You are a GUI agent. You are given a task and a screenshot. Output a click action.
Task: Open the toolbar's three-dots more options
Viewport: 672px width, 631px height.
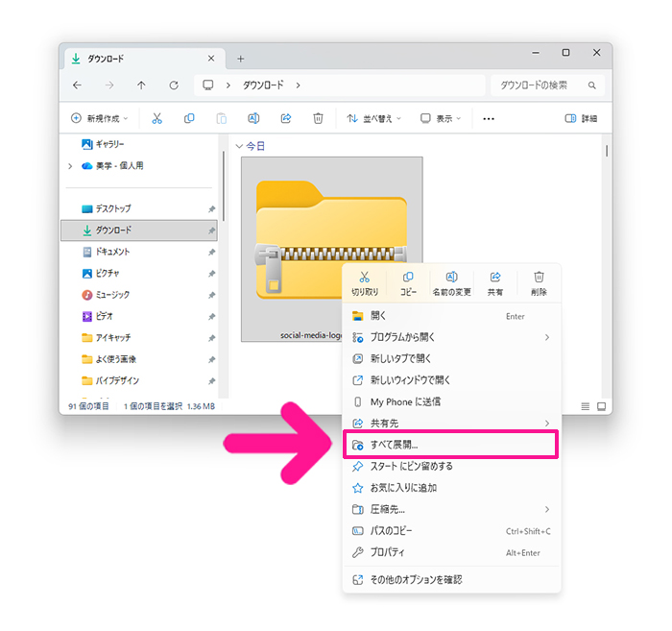[489, 119]
